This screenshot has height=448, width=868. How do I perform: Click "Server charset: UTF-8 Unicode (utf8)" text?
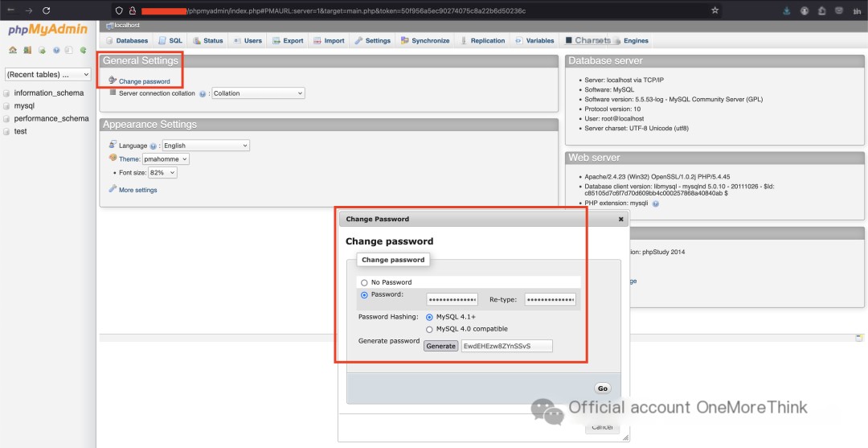tap(637, 129)
